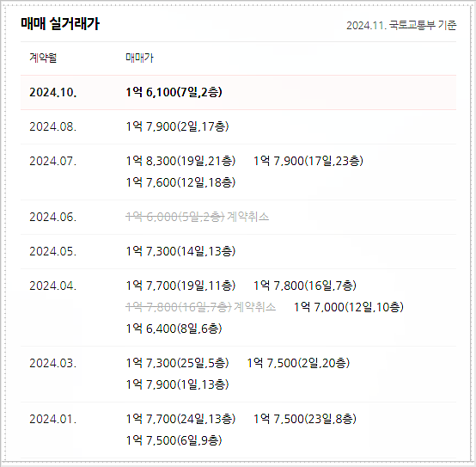The width and height of the screenshot is (476, 467).
Task: Click the 매매 실거래가 heading
Action: coord(60,24)
